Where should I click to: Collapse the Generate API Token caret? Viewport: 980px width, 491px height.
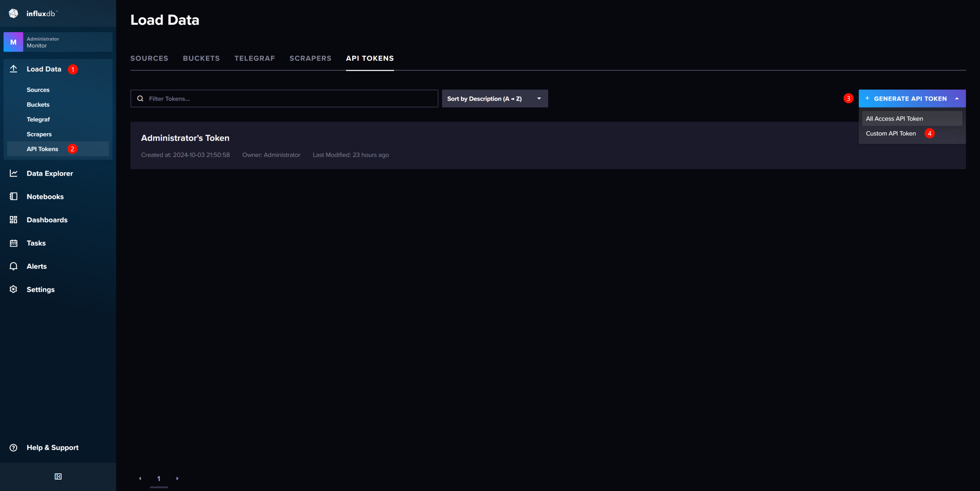(957, 98)
